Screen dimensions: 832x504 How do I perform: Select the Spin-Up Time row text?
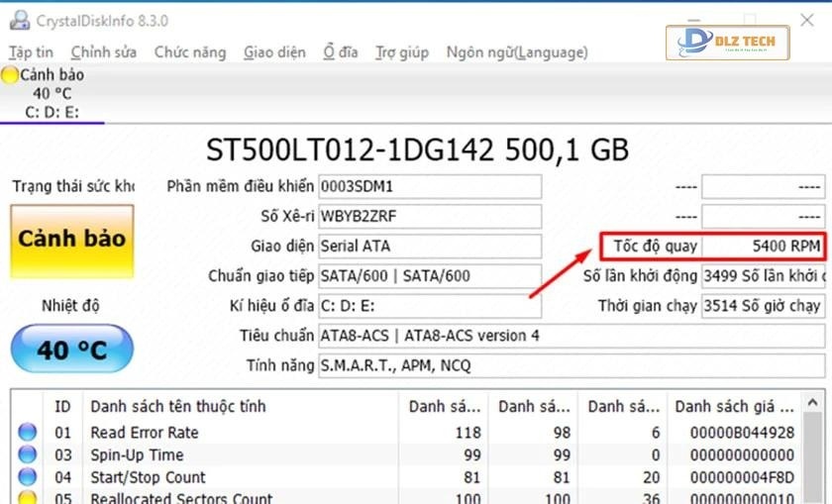point(137,454)
